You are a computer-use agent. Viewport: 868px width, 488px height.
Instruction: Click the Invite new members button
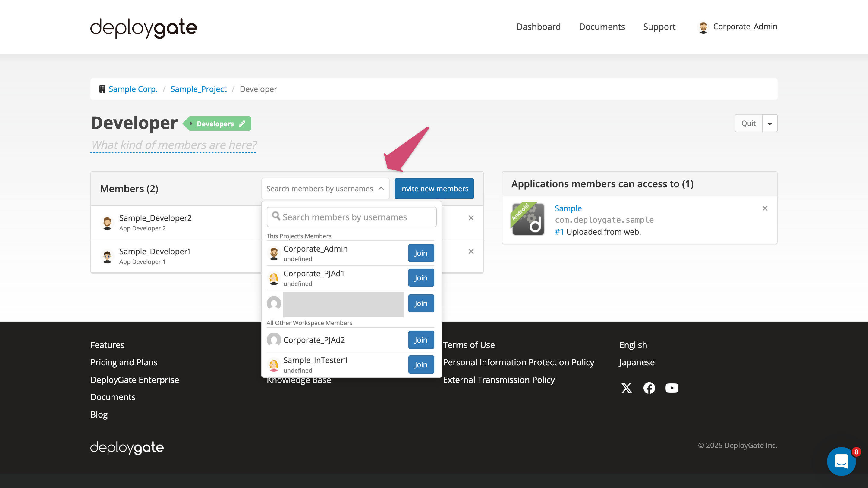tap(434, 188)
